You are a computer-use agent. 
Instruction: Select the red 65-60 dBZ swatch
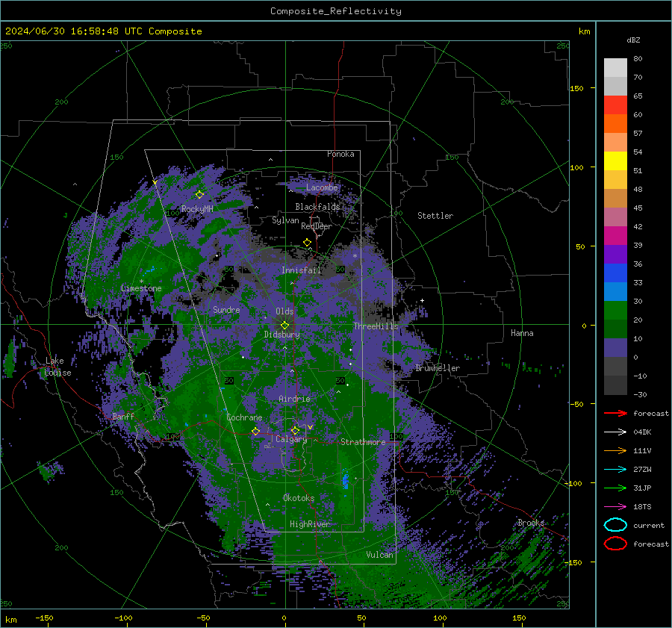tap(615, 105)
